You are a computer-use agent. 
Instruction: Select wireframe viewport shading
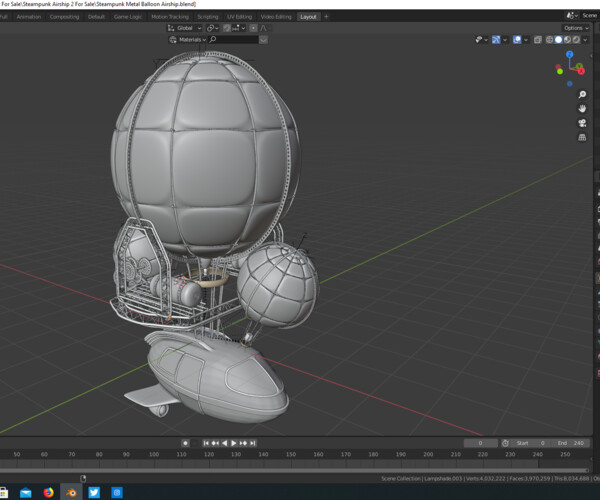[549, 40]
